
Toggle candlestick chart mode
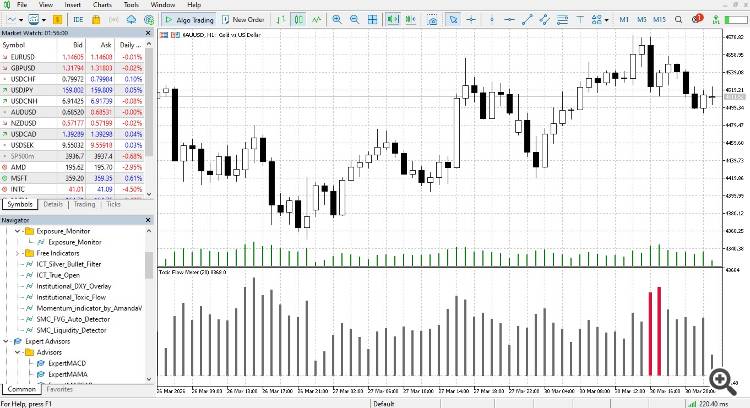click(298, 20)
